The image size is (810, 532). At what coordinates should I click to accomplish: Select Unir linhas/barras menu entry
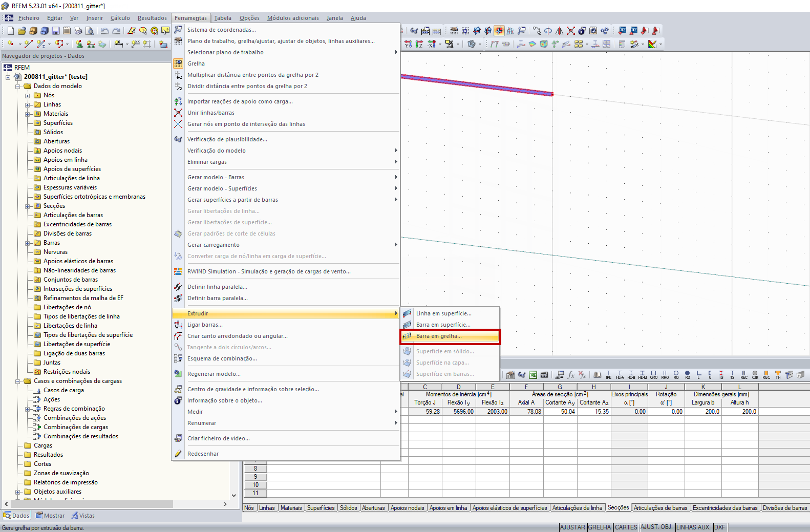click(x=286, y=113)
